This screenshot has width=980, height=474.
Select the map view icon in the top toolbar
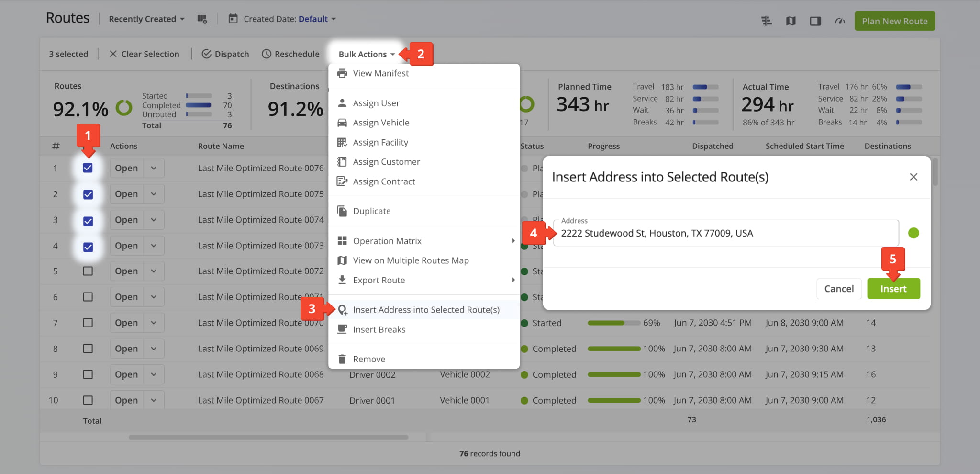click(791, 21)
